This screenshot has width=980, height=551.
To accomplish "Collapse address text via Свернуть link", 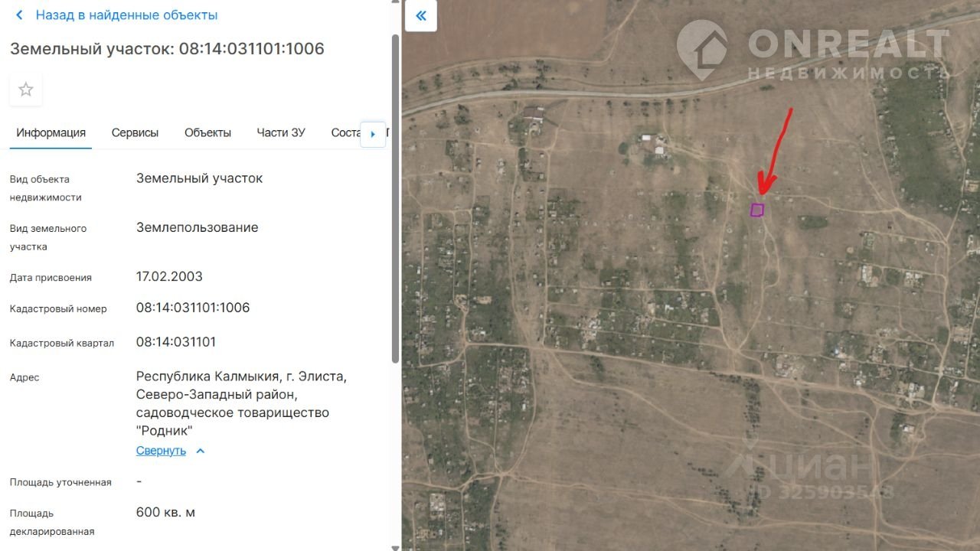I will tap(161, 451).
